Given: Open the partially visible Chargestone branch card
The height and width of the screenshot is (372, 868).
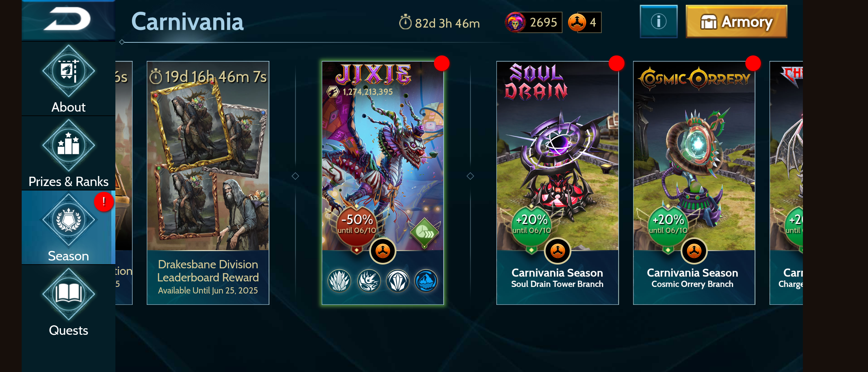Looking at the screenshot, I should [x=786, y=183].
